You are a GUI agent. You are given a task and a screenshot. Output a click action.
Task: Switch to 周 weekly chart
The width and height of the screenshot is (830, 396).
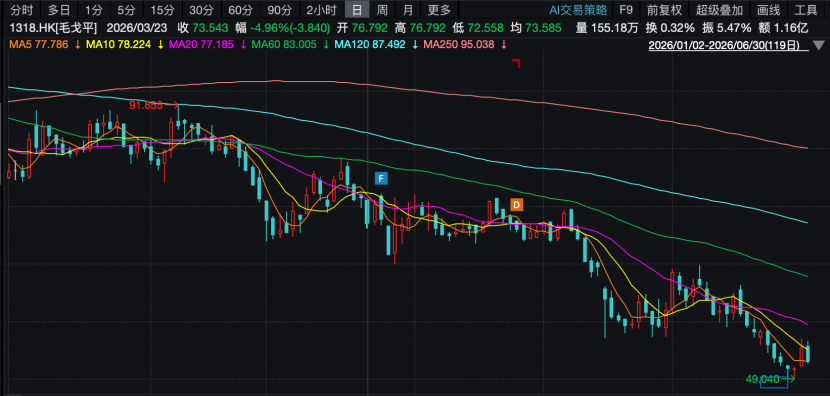pos(382,9)
